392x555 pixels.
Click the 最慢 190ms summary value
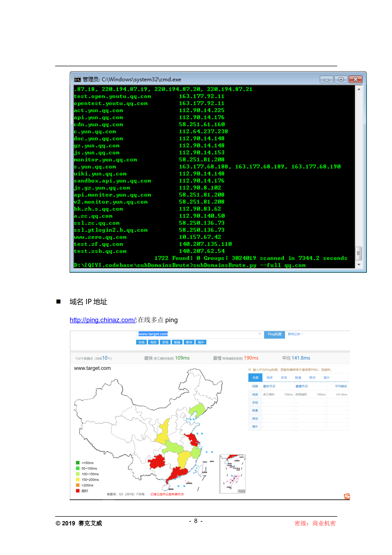(x=251, y=358)
